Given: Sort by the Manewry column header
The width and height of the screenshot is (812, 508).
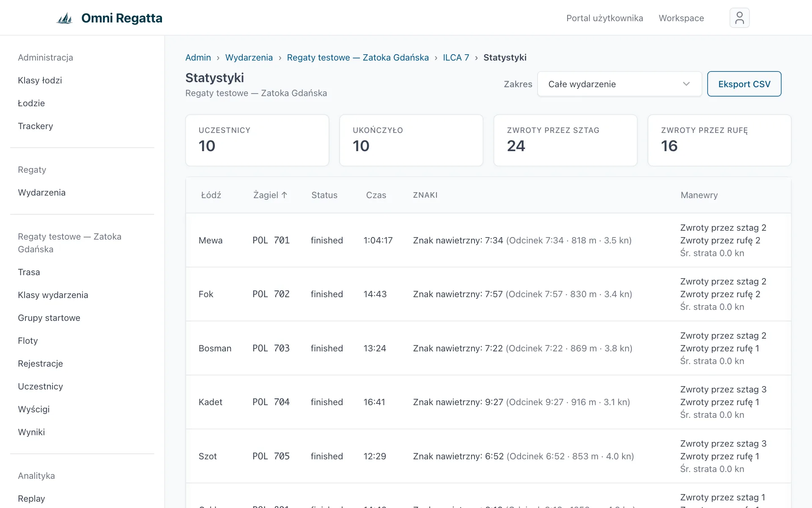Looking at the screenshot, I should (699, 195).
